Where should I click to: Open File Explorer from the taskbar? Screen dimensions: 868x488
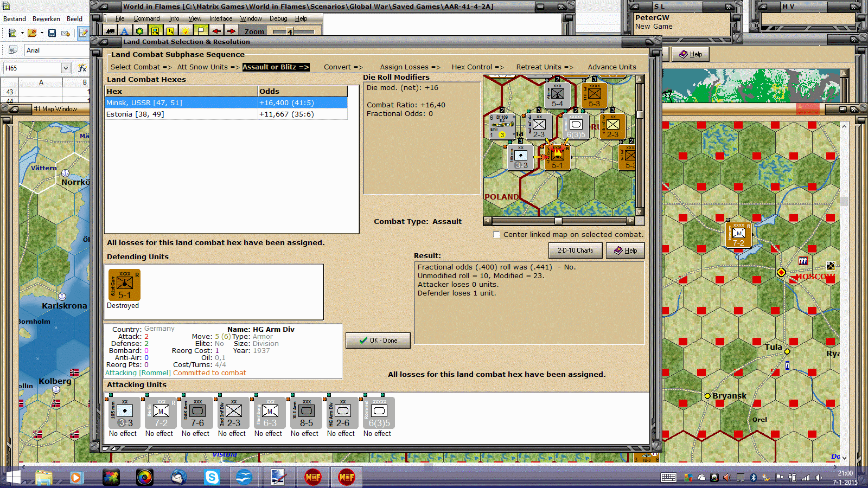[x=44, y=477]
